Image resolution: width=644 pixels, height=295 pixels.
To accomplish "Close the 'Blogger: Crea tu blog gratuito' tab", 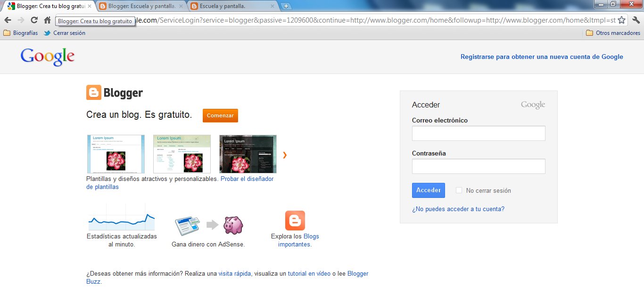I will (90, 7).
